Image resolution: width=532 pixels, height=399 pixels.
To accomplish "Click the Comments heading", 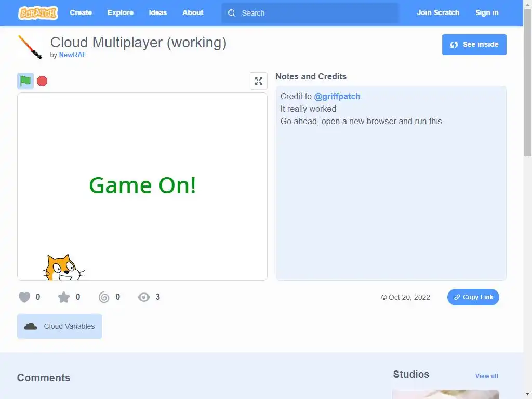I will pos(44,378).
